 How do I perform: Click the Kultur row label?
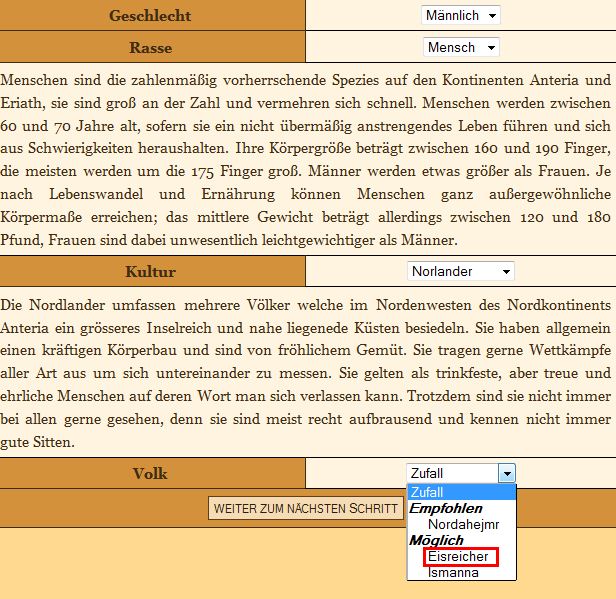(150, 271)
